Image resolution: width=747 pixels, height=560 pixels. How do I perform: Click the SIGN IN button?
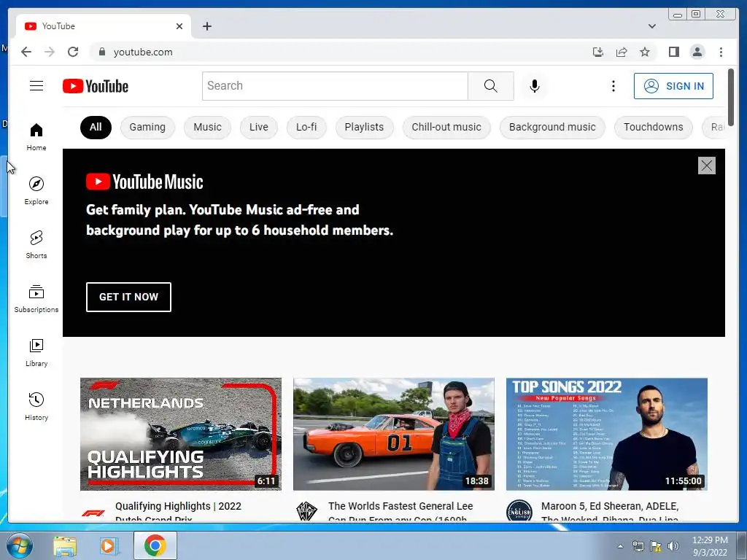(x=673, y=86)
